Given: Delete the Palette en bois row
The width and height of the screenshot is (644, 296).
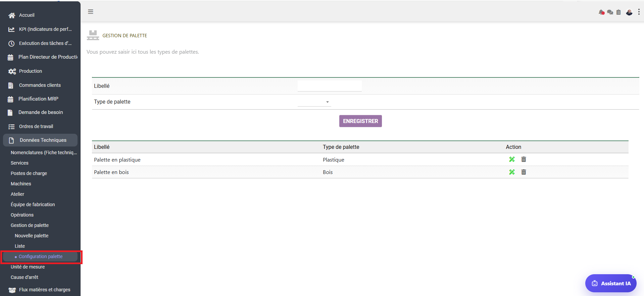Looking at the screenshot, I should click(x=524, y=172).
